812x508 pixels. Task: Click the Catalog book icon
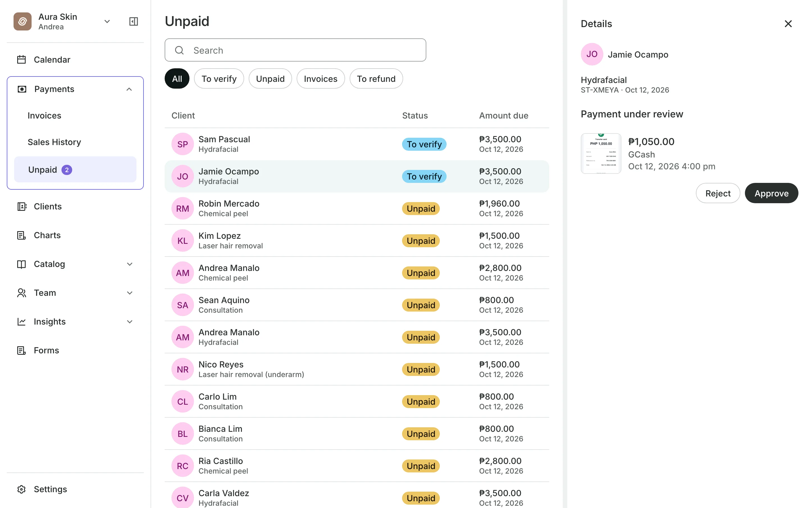click(21, 264)
